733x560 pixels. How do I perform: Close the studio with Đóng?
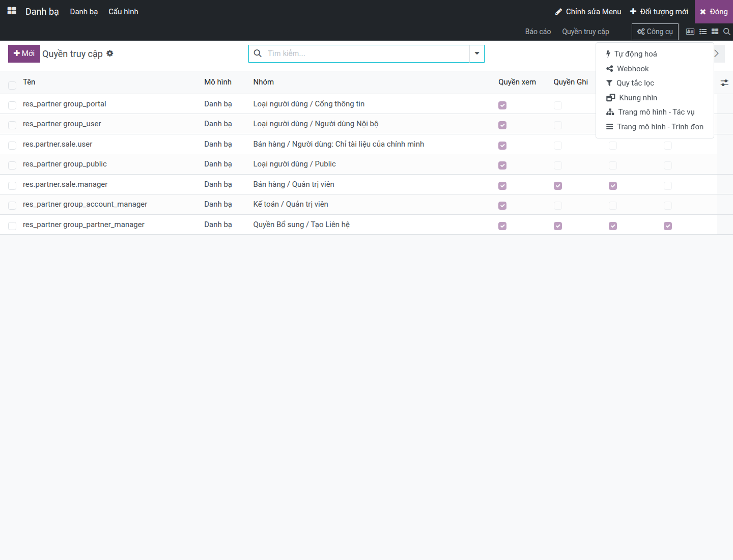point(714,12)
